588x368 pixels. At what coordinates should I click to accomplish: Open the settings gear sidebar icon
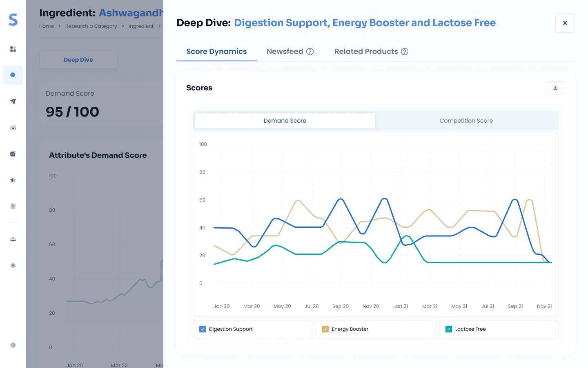(x=13, y=265)
